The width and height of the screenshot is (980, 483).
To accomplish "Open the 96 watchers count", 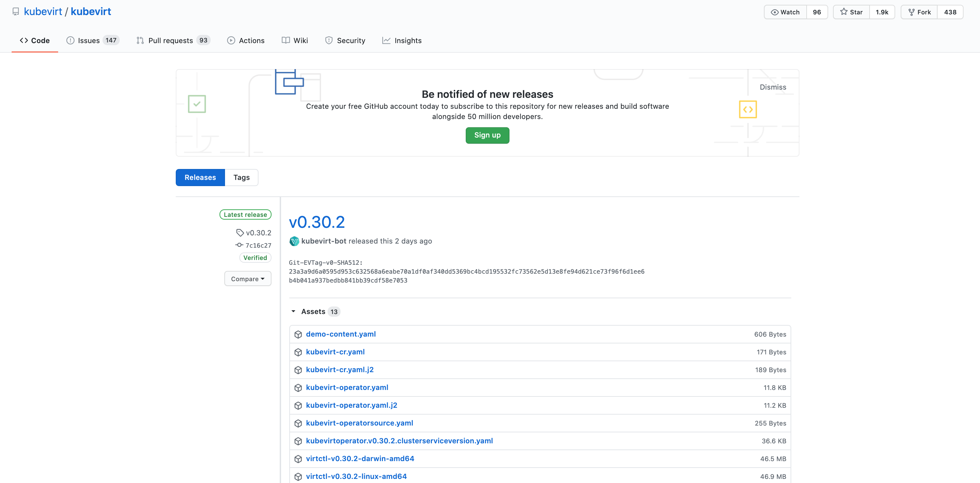I will pyautogui.click(x=817, y=12).
